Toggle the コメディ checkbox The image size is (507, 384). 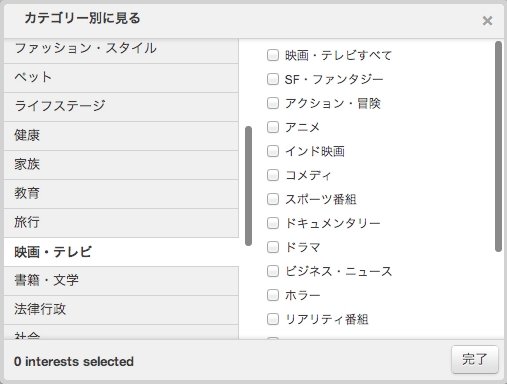point(273,175)
